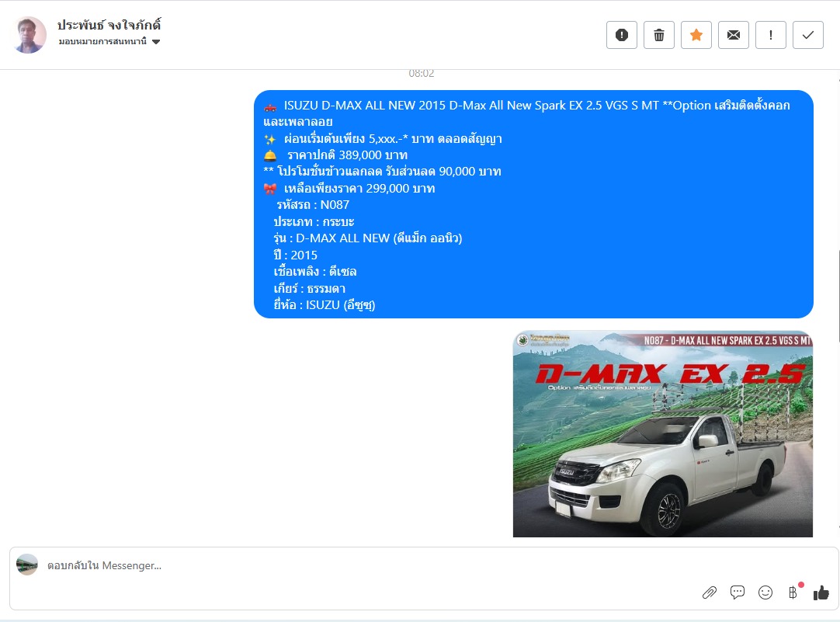Image resolution: width=840 pixels, height=622 pixels.
Task: Send a thumbs-up like
Action: pos(821,592)
